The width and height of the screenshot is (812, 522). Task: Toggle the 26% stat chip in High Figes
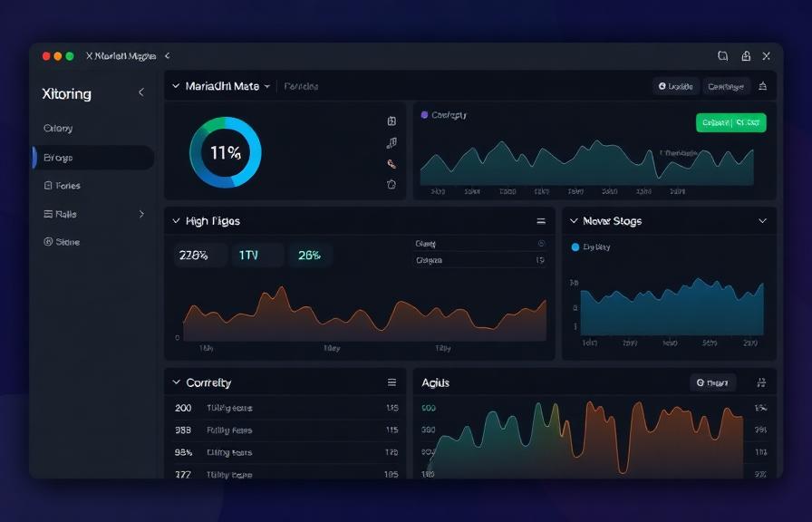click(310, 255)
